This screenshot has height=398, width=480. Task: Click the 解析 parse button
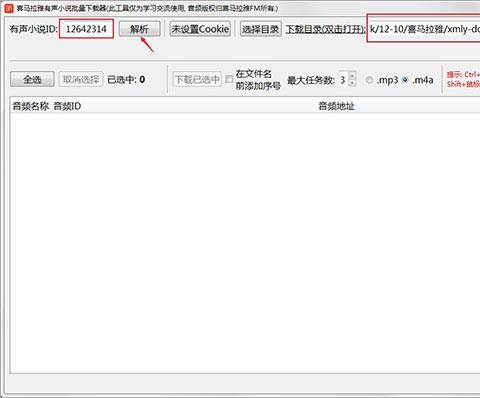(x=140, y=29)
